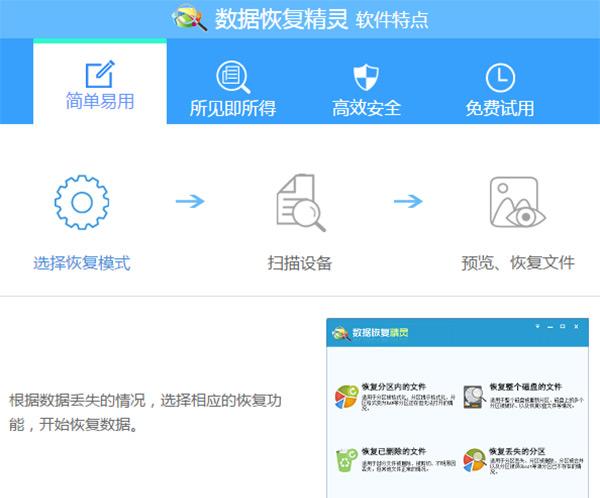600x498 pixels.
Task: Click the clock icon above 免费试用
Action: [x=500, y=77]
